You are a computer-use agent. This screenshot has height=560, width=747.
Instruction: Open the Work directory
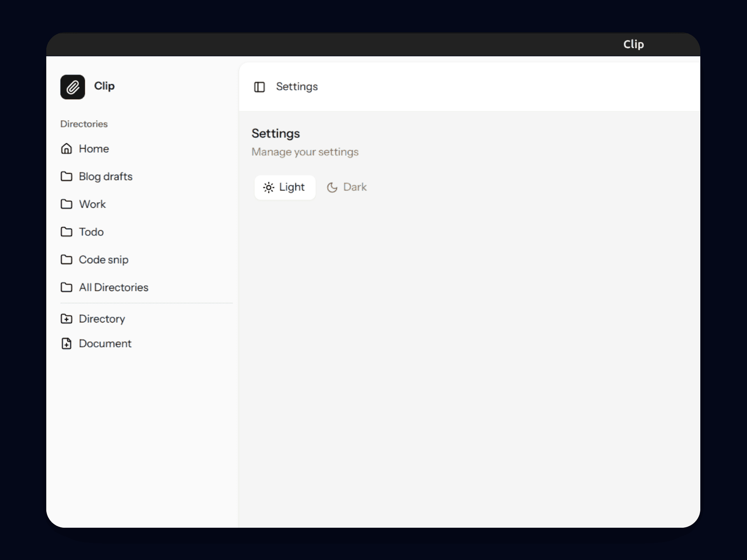(x=92, y=204)
